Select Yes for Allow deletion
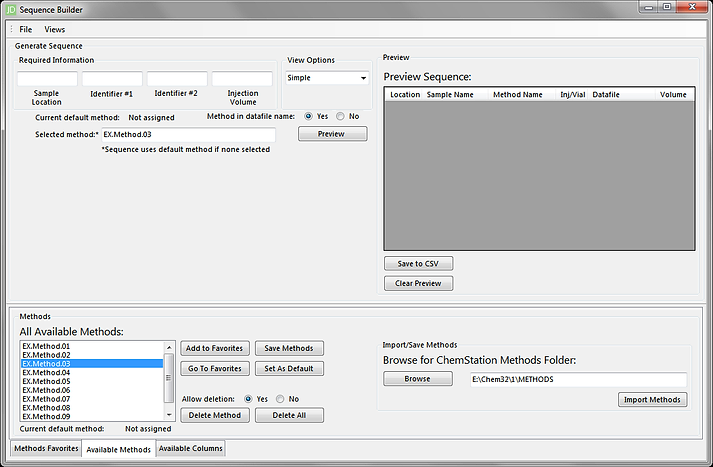This screenshot has width=713, height=467. click(248, 399)
